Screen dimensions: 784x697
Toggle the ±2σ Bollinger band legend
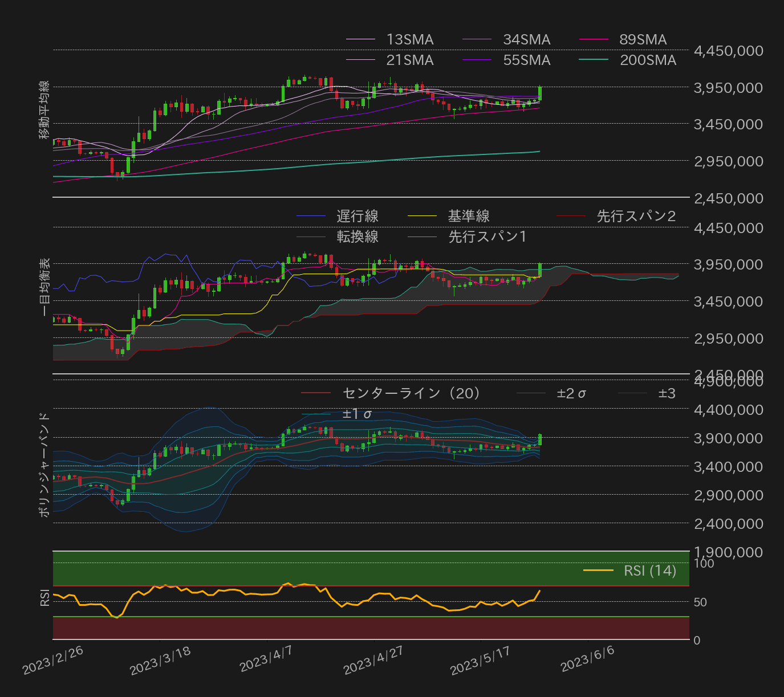tap(530, 393)
